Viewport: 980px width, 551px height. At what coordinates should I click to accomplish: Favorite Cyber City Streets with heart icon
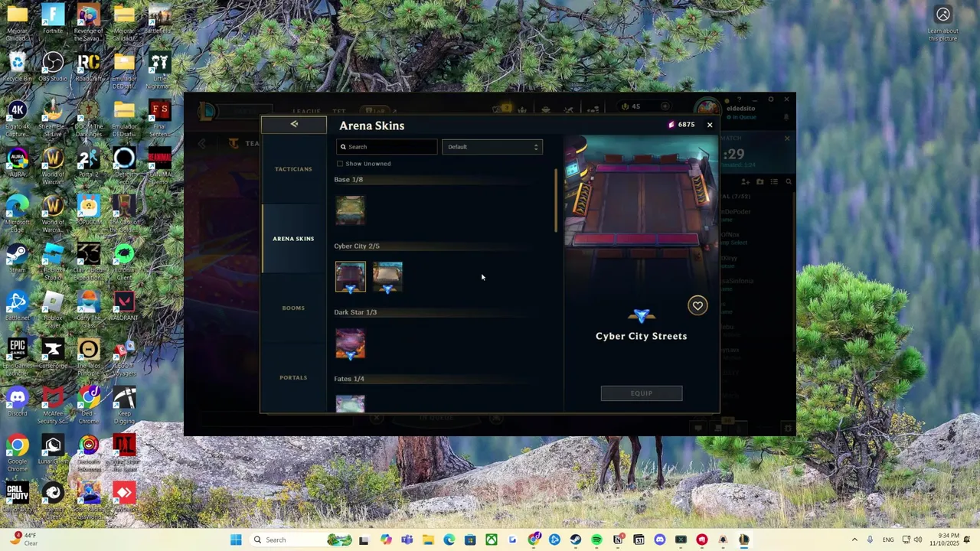(697, 305)
